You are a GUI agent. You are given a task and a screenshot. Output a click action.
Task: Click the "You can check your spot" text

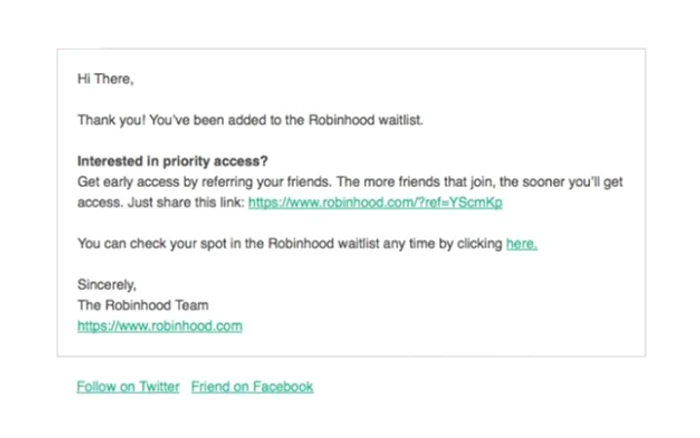click(x=152, y=244)
